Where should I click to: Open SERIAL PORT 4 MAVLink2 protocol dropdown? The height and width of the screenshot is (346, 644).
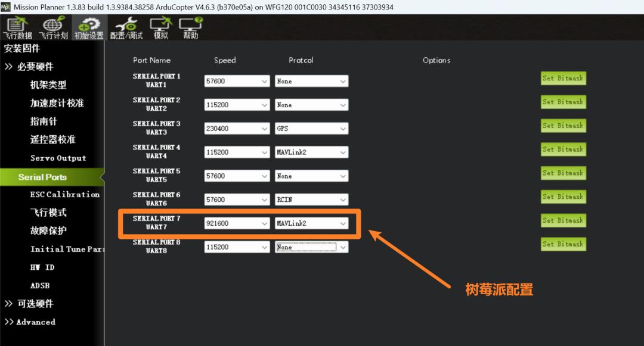click(x=311, y=152)
